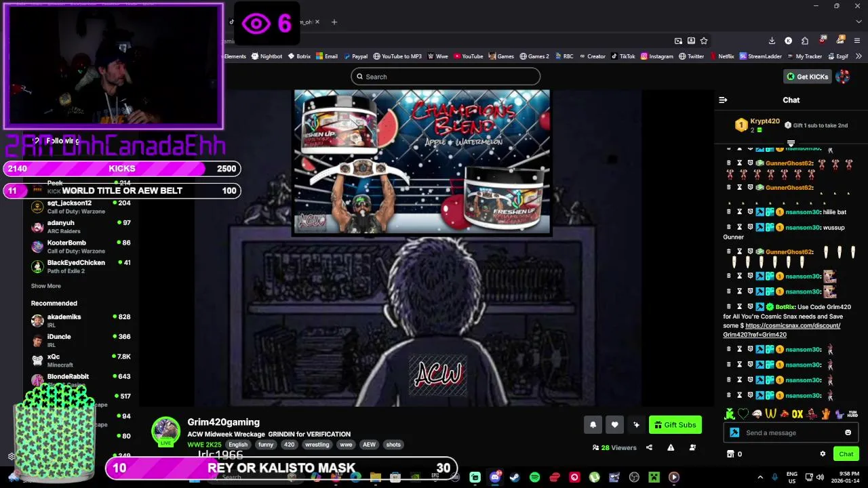The image size is (868, 488).
Task: Open the Nightbot bookmark
Action: (x=267, y=56)
